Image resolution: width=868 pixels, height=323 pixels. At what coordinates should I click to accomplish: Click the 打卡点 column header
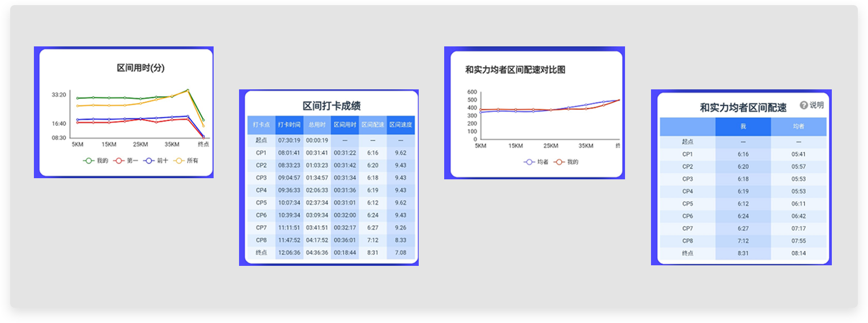click(x=261, y=125)
